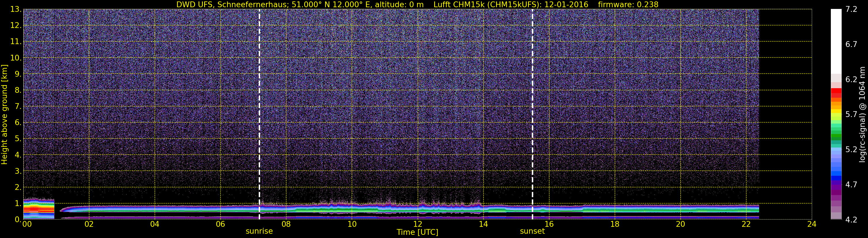Click the height axis tick label '7.'
Viewport: 868px width, 238px height.
tap(18, 106)
